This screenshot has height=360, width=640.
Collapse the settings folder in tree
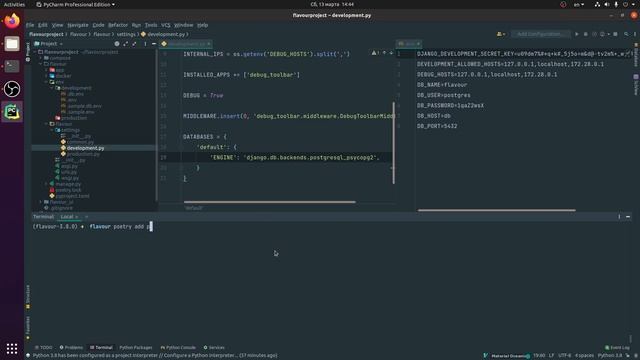[x=53, y=130]
